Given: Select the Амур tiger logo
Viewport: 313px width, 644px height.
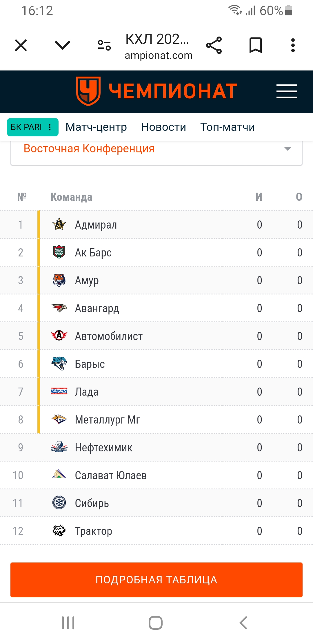Looking at the screenshot, I should pos(59,280).
